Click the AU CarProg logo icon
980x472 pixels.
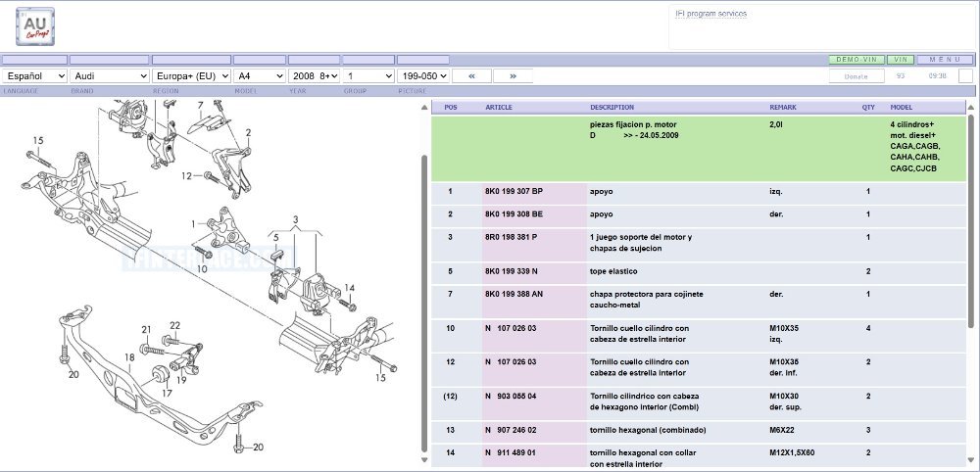click(x=35, y=26)
